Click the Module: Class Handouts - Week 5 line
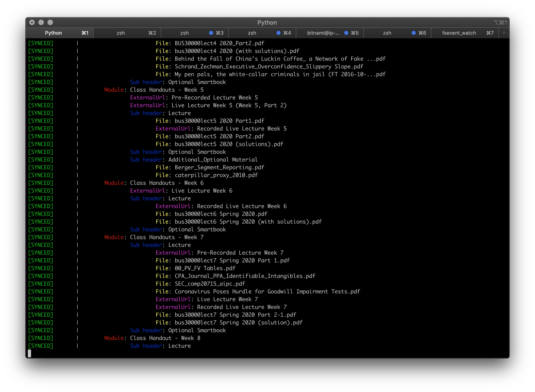This screenshot has height=392, width=535. [x=154, y=90]
